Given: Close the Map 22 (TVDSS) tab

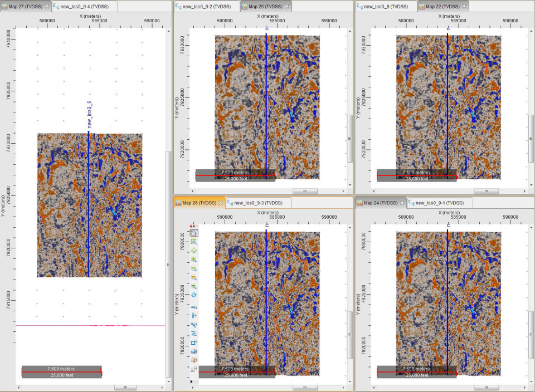Looking at the screenshot, I should click(x=464, y=7).
